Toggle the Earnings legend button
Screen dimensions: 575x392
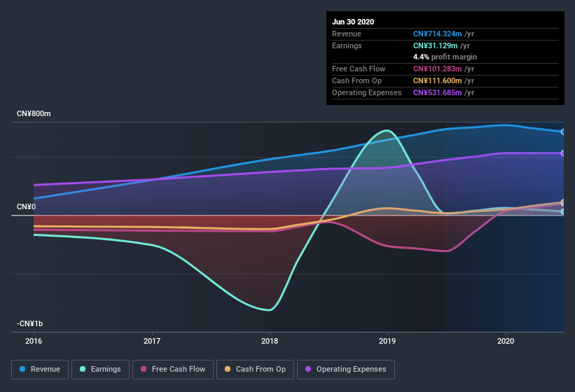[x=100, y=370]
